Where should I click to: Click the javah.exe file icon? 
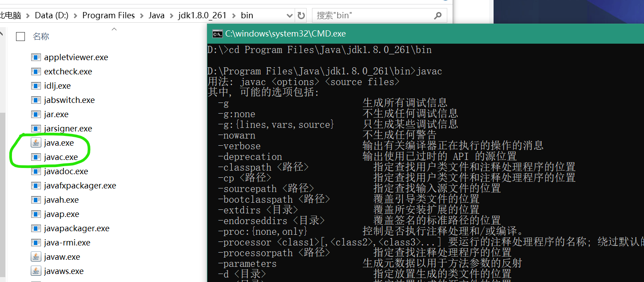pyautogui.click(x=36, y=200)
